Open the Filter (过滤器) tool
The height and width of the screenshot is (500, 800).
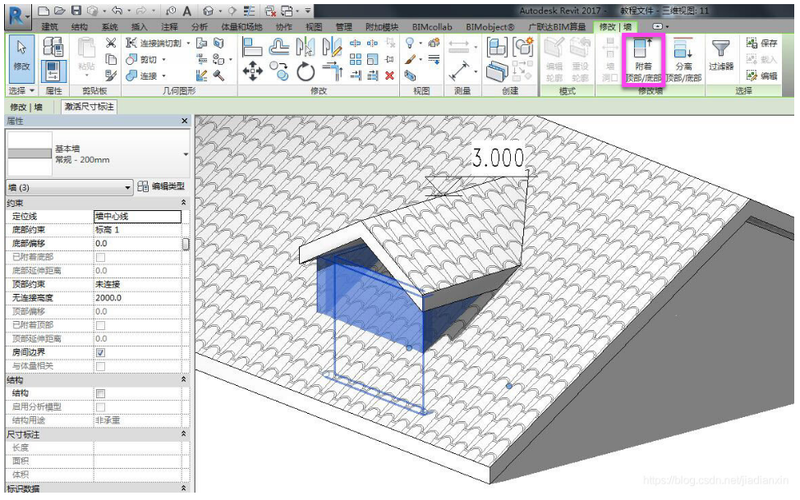click(x=721, y=58)
